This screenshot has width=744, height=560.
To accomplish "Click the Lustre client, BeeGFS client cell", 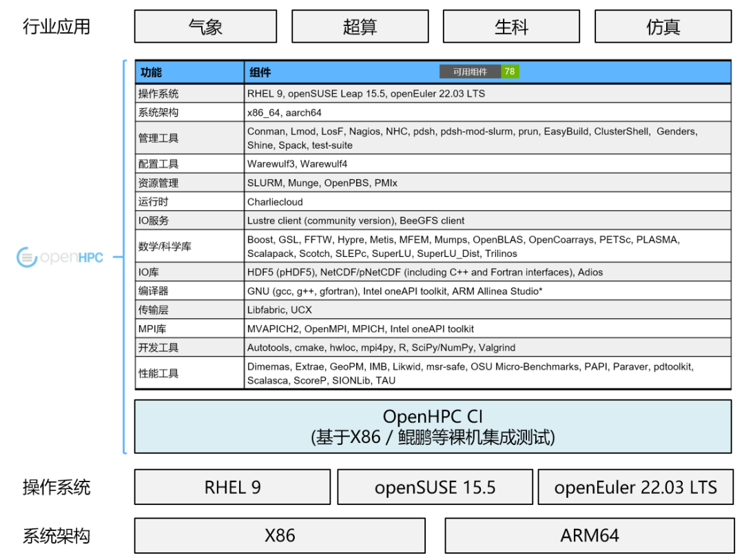I will click(x=488, y=220).
